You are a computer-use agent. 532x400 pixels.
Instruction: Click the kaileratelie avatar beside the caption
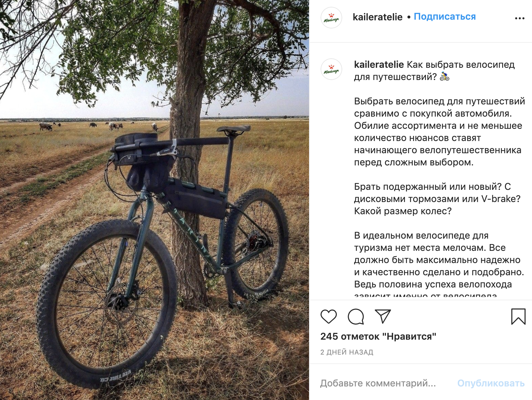point(331,69)
